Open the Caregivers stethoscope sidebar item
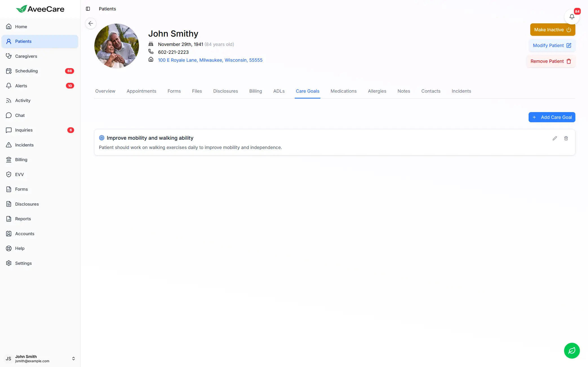The image size is (588, 367). click(40, 56)
